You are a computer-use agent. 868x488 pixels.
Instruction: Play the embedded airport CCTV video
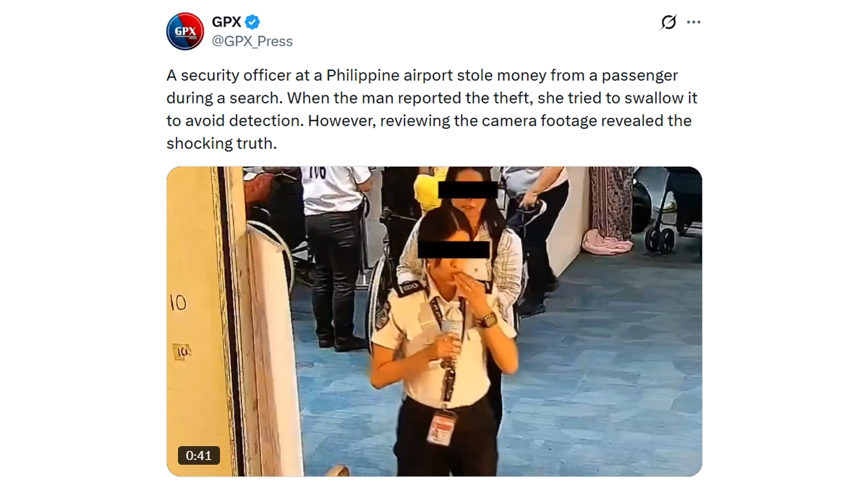coord(434,321)
